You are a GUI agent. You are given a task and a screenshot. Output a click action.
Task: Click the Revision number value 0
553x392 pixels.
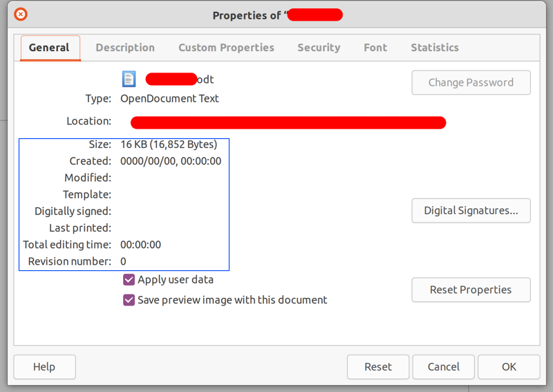click(x=123, y=261)
